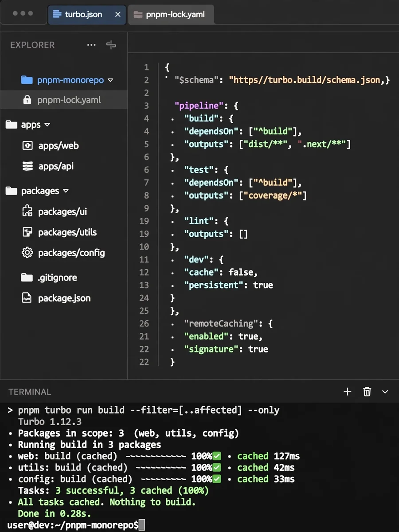Collapse the pnpm-monorepo root folder arrow
Image resolution: width=399 pixels, height=532 pixels.
point(110,80)
